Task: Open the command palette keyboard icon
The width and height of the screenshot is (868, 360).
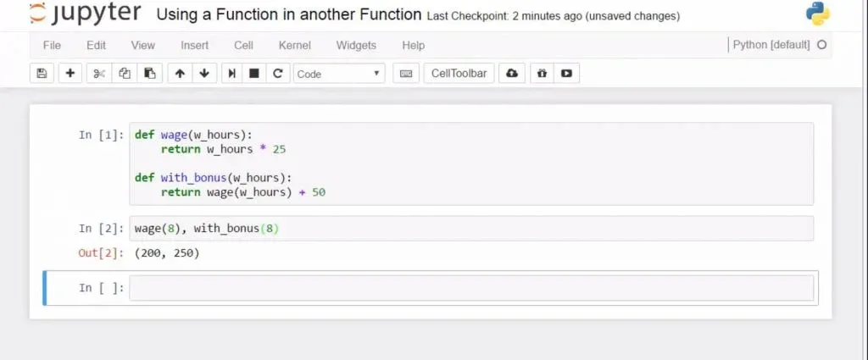Action: coord(406,74)
